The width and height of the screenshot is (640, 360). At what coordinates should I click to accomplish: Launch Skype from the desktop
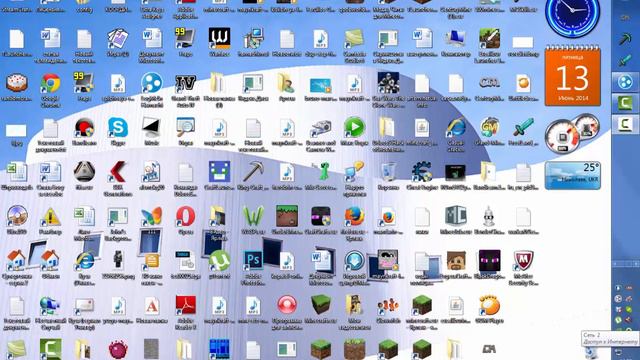tap(118, 128)
